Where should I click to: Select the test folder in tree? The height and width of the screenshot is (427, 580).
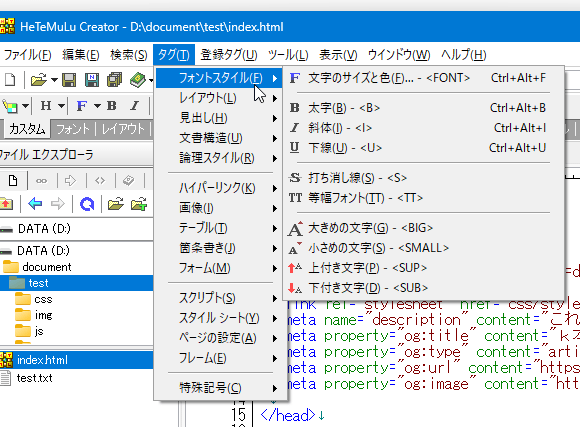tap(38, 283)
